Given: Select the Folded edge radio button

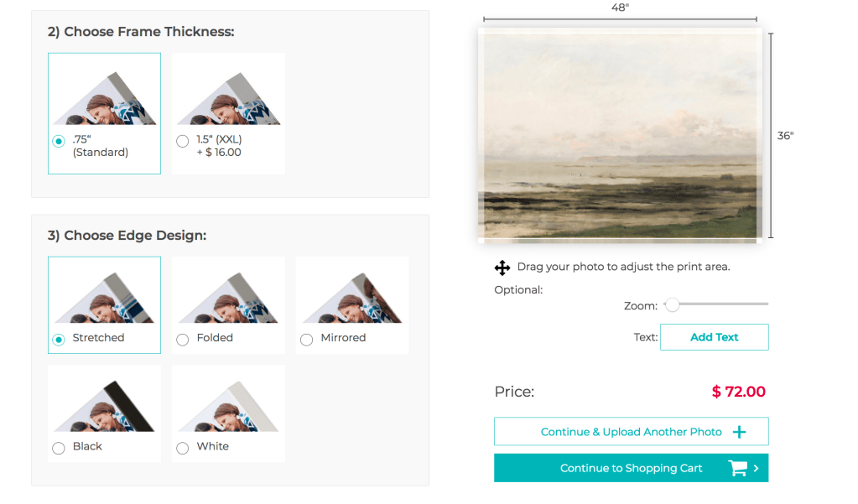Looking at the screenshot, I should point(183,339).
